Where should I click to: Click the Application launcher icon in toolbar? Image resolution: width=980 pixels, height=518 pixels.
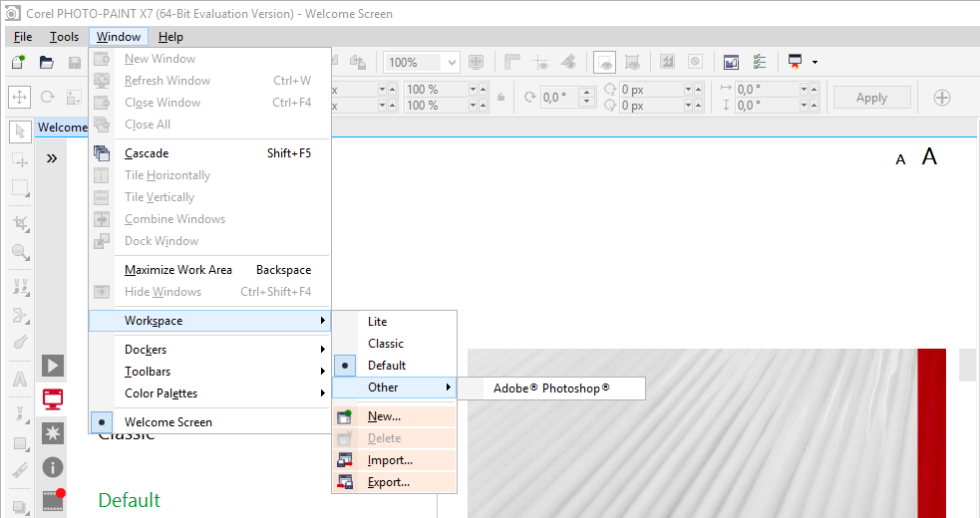[x=795, y=62]
